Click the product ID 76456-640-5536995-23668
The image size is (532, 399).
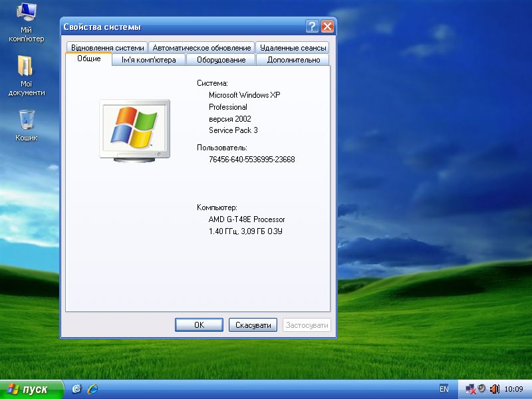pyautogui.click(x=252, y=160)
